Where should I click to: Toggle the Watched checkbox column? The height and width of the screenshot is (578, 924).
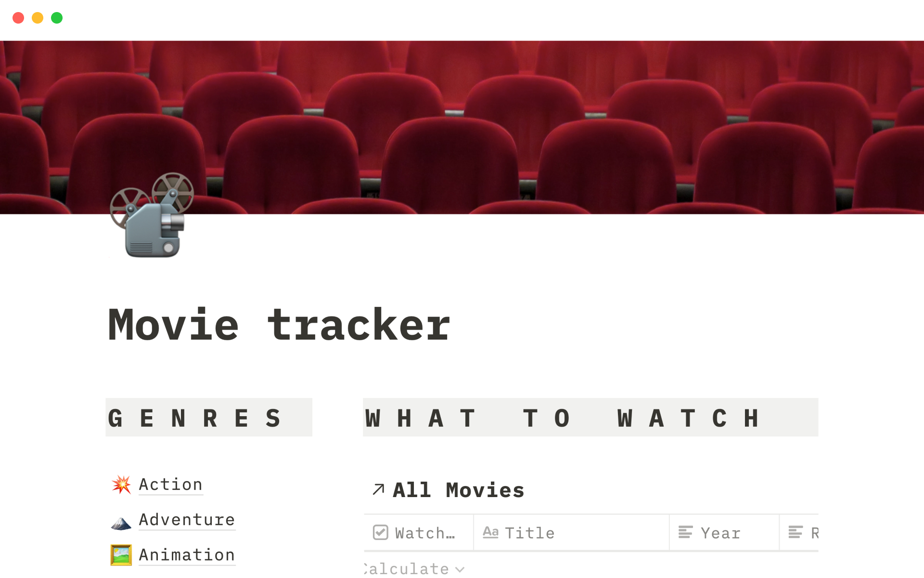click(x=415, y=533)
